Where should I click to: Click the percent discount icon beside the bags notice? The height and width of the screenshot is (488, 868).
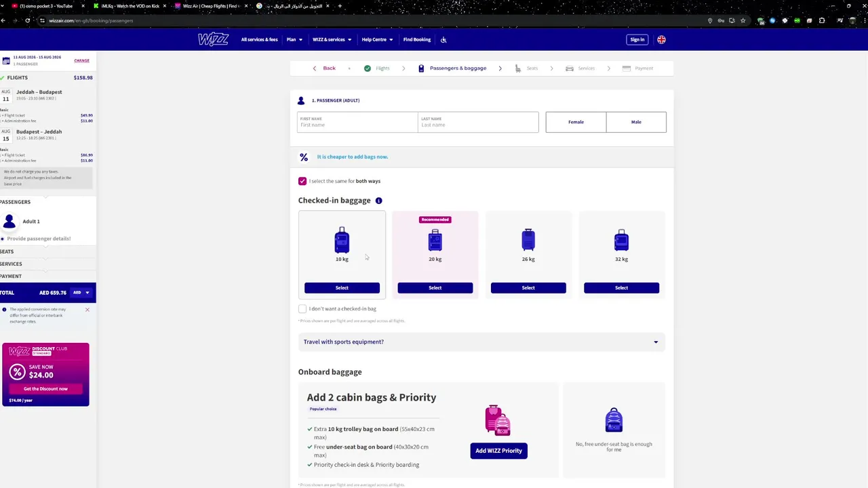click(304, 157)
